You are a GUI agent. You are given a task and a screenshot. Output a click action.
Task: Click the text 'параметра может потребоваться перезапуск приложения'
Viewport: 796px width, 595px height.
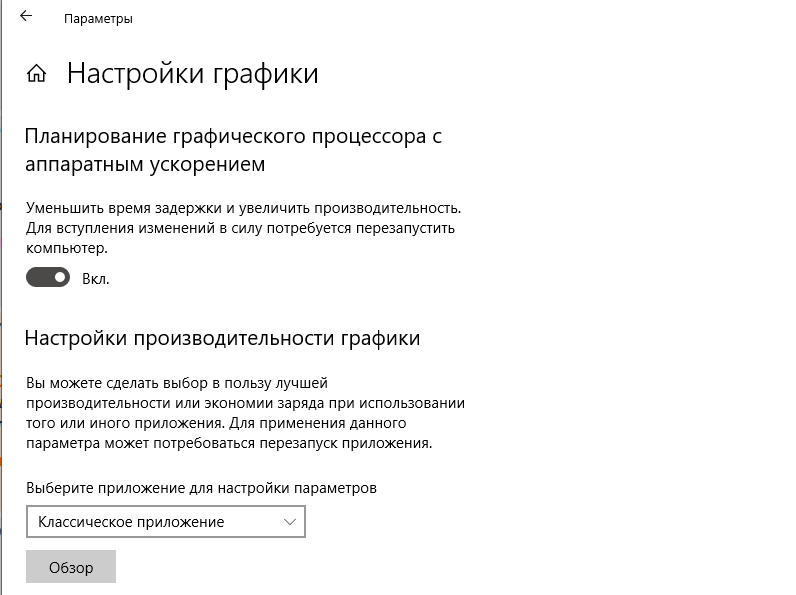tap(229, 443)
